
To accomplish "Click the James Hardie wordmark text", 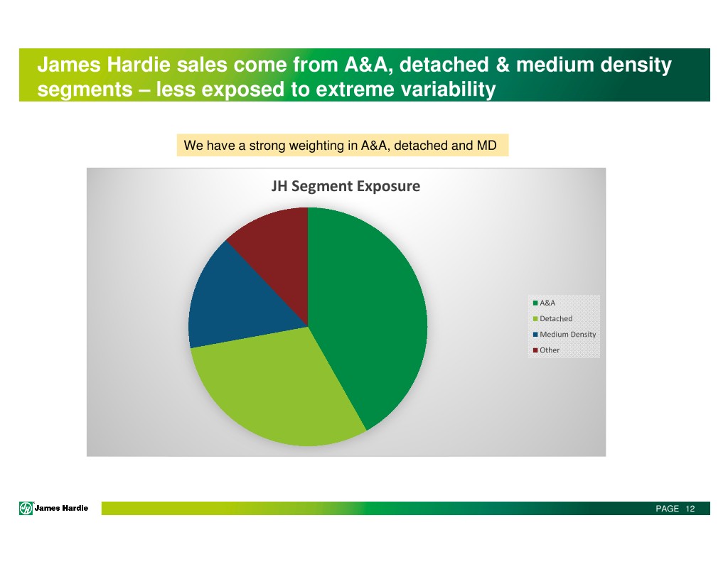I will pyautogui.click(x=62, y=507).
